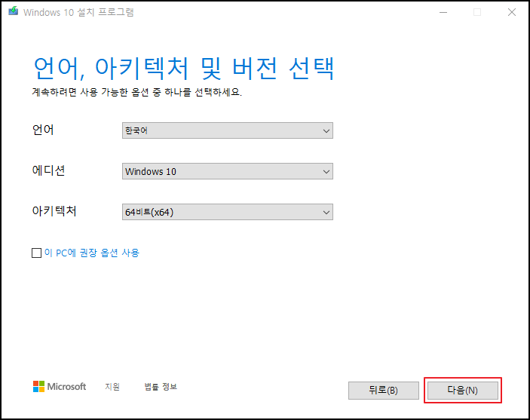Open the 법률 정보 link

[161, 387]
